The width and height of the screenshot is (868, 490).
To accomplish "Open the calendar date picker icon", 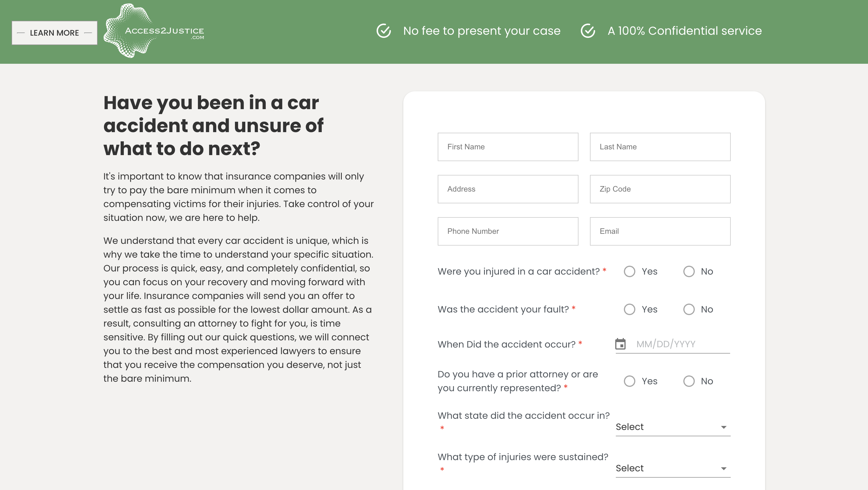I will pyautogui.click(x=620, y=344).
